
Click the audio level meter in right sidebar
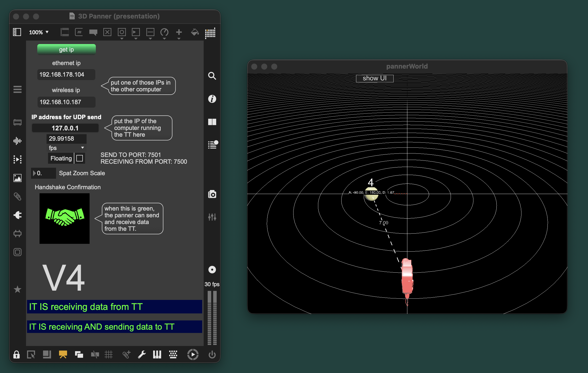[212, 318]
